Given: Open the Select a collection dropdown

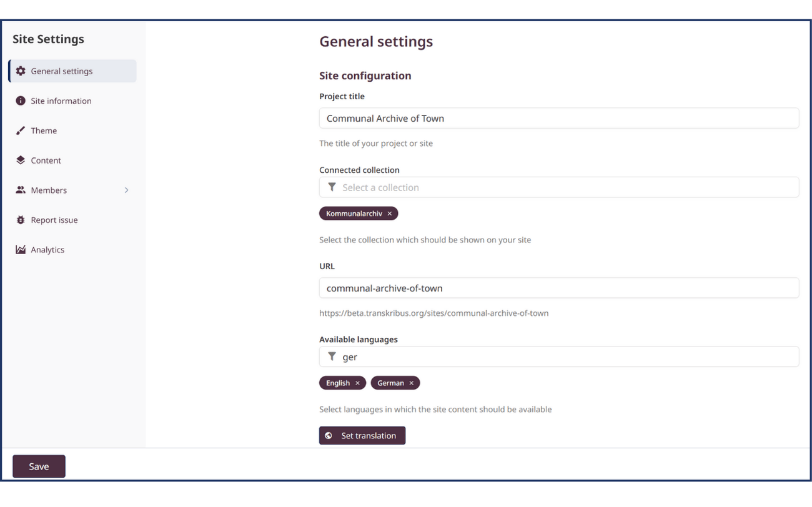Looking at the screenshot, I should (x=437, y=187).
